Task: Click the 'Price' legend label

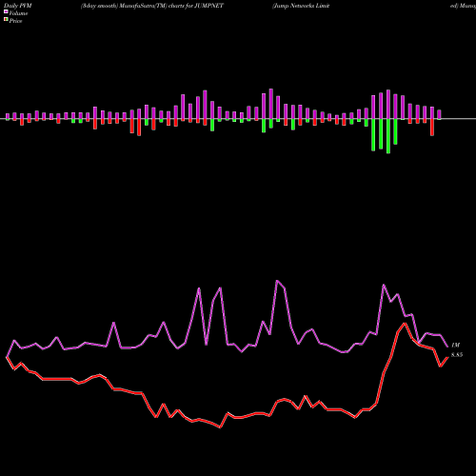Action: [15, 21]
